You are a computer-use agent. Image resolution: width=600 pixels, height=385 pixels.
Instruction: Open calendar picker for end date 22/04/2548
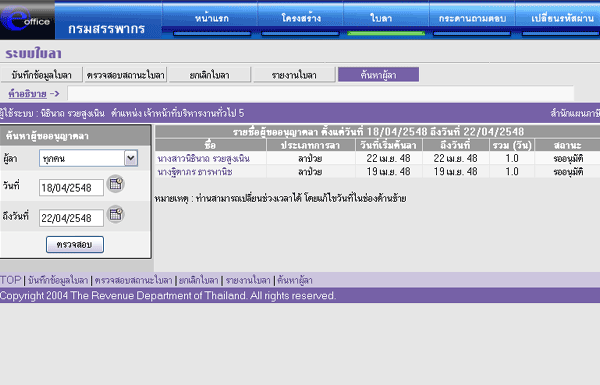115,214
